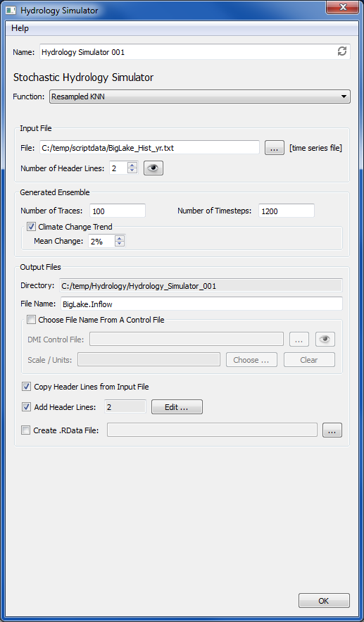Image resolution: width=364 pixels, height=622 pixels.
Task: Click the refresh icon in Name field
Action: (341, 51)
